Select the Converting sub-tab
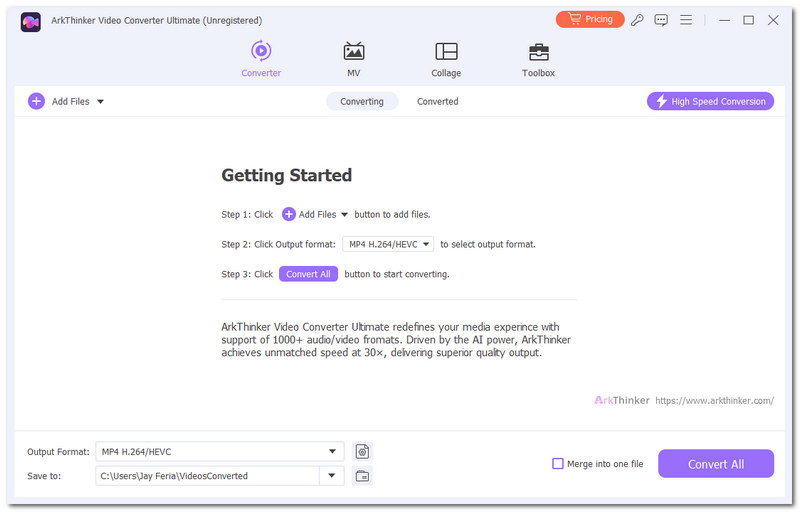This screenshot has height=512, width=800. (x=362, y=101)
